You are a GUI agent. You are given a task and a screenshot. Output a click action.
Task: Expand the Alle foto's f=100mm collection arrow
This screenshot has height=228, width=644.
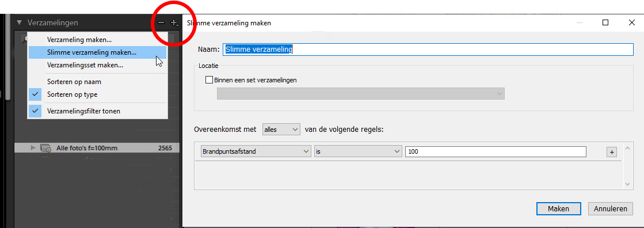point(33,148)
